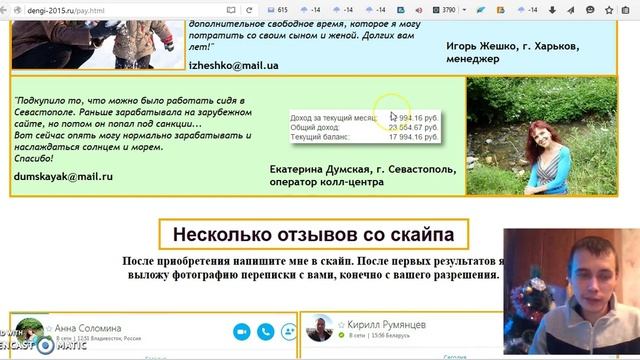The image size is (640, 360).
Task: Open Анна Соломина's Skype avatar
Action: 29,331
